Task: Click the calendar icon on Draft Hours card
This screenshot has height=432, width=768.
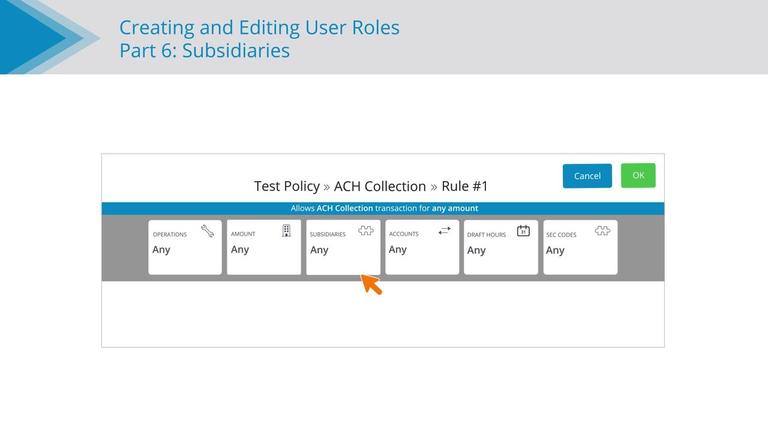Action: click(x=523, y=231)
